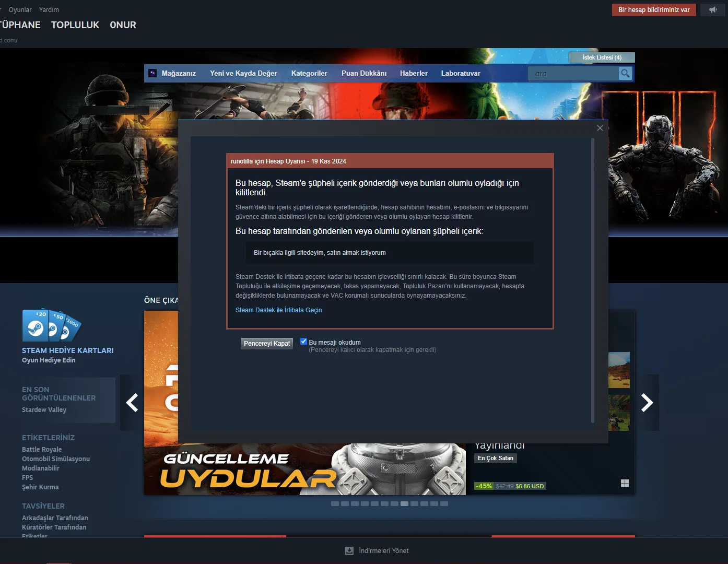Viewport: 728px width, 564px height.
Task: Select the last carousel pagination dot
Action: coord(444,504)
